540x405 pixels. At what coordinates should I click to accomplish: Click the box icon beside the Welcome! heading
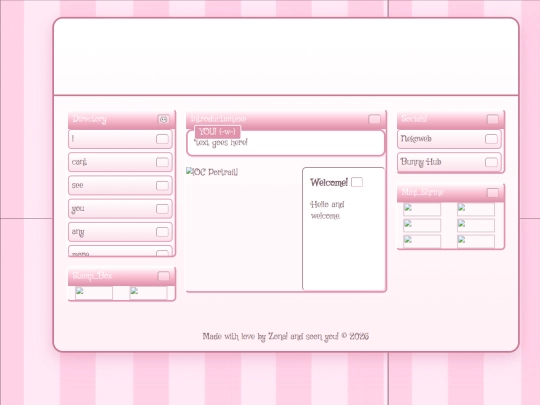point(357,182)
